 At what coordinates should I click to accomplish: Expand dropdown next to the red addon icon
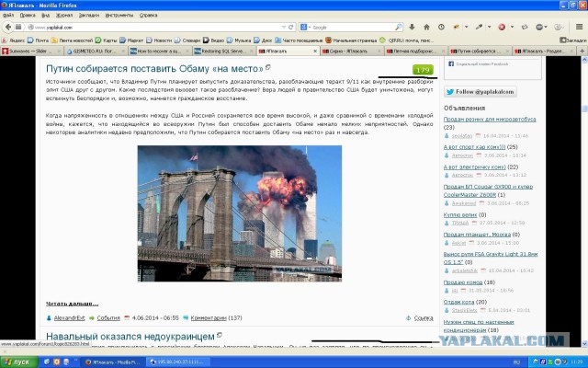click(512, 27)
